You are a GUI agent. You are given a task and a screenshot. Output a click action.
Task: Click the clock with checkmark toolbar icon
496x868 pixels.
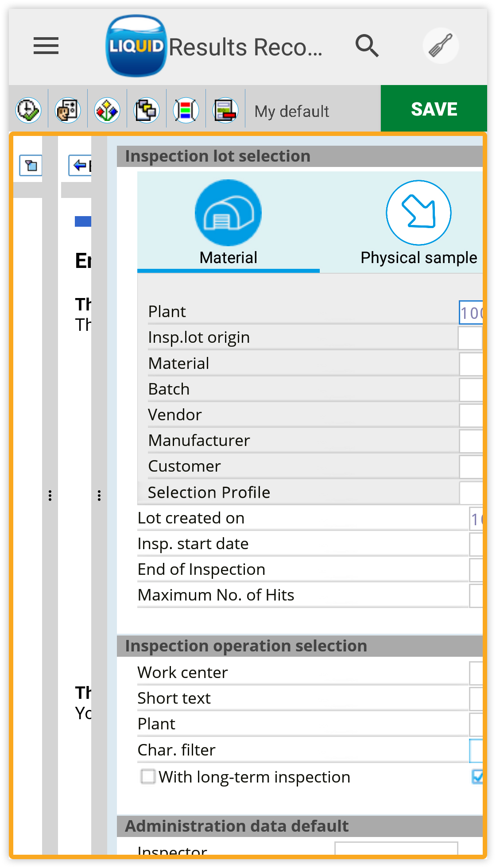click(28, 110)
